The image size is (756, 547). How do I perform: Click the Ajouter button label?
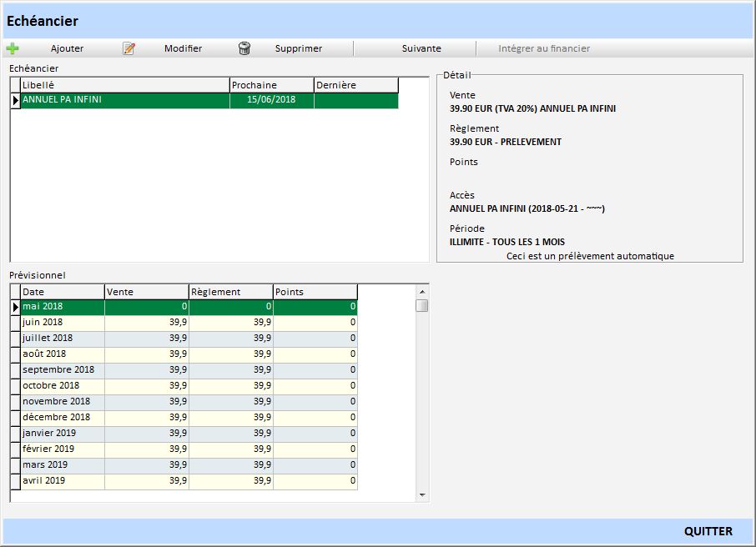(67, 48)
